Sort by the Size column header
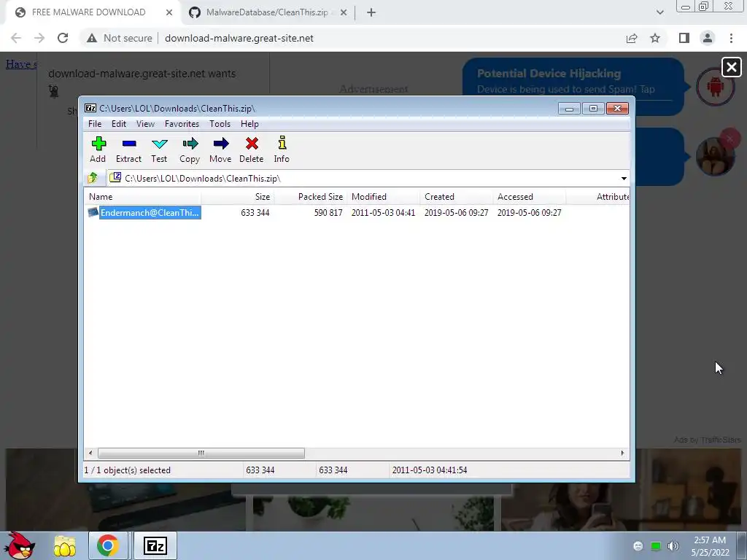 pyautogui.click(x=239, y=197)
